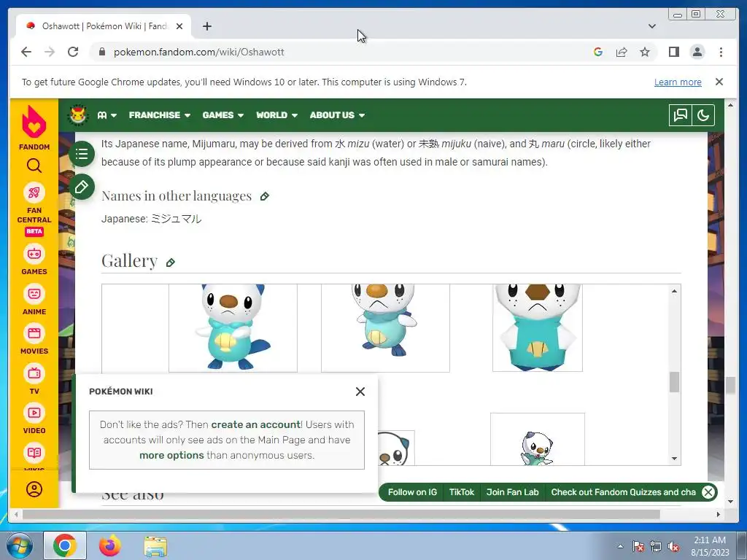Click Join Fan Lab
Viewport: 747px width, 560px height.
tap(513, 492)
